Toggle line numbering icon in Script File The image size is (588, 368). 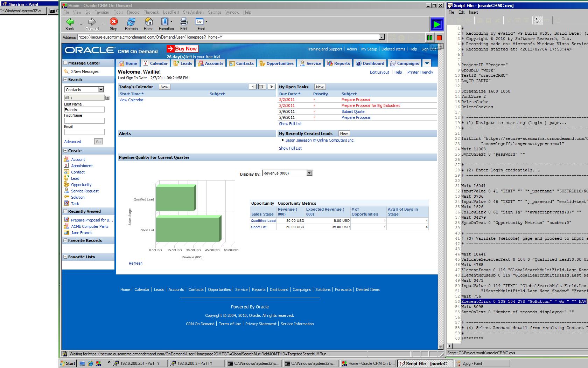[538, 20]
